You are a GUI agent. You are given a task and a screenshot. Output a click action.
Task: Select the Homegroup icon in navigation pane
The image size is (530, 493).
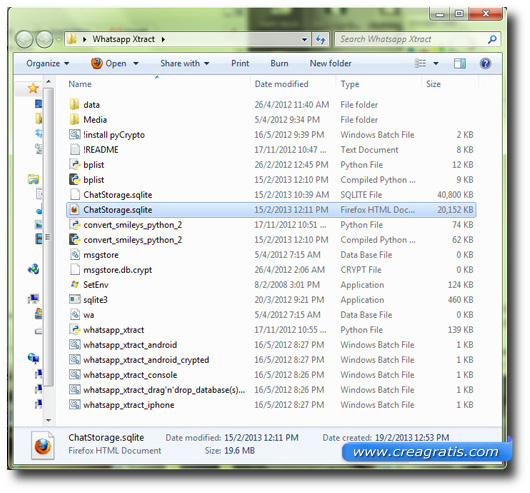coord(33,269)
